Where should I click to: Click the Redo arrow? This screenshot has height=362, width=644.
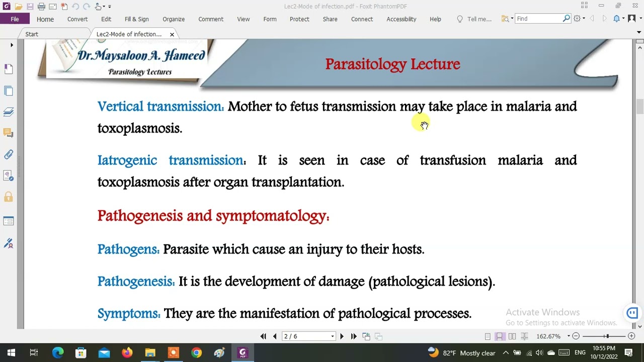click(x=87, y=7)
